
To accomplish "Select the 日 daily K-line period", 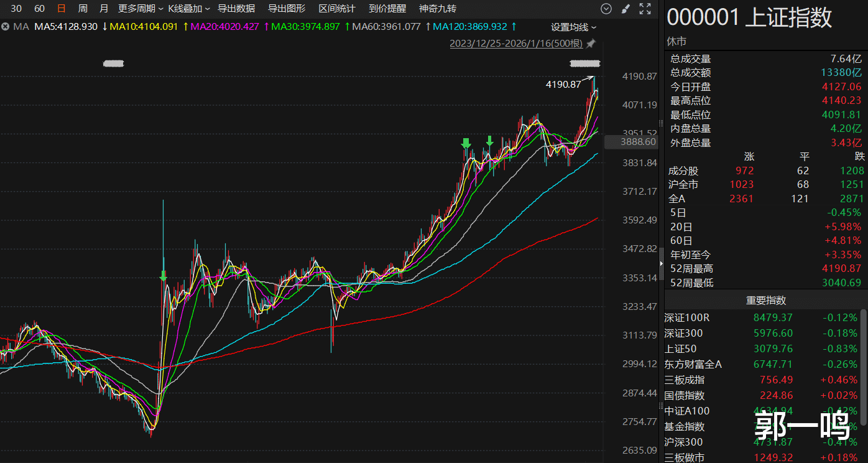I will pos(61,9).
